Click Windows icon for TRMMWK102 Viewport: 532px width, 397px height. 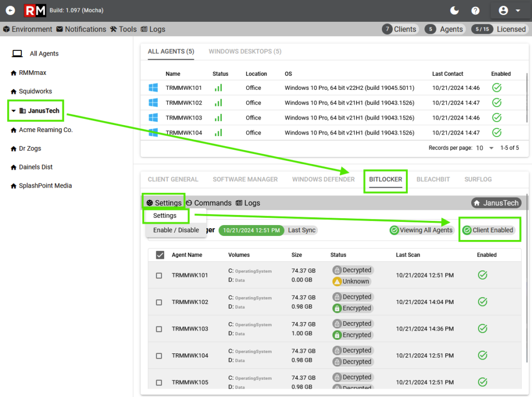(x=153, y=103)
